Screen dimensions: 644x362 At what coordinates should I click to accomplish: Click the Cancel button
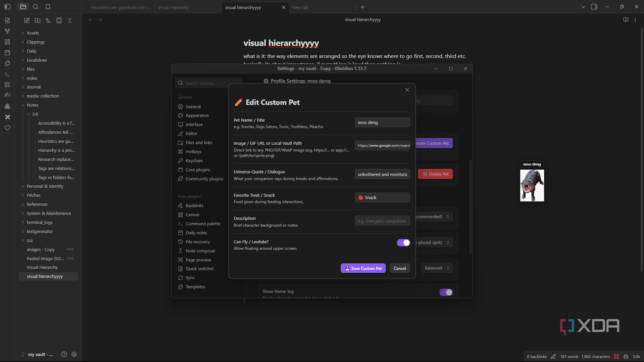(x=400, y=268)
